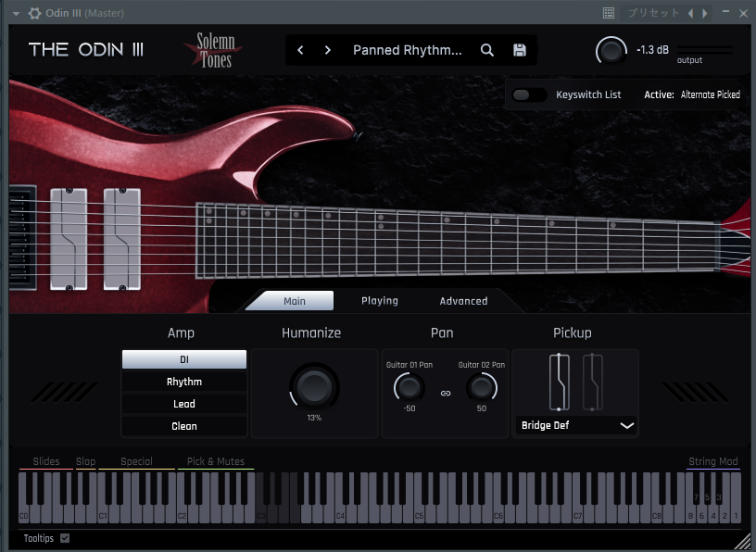Switch to the Main tab
The image size is (756, 552).
[294, 301]
